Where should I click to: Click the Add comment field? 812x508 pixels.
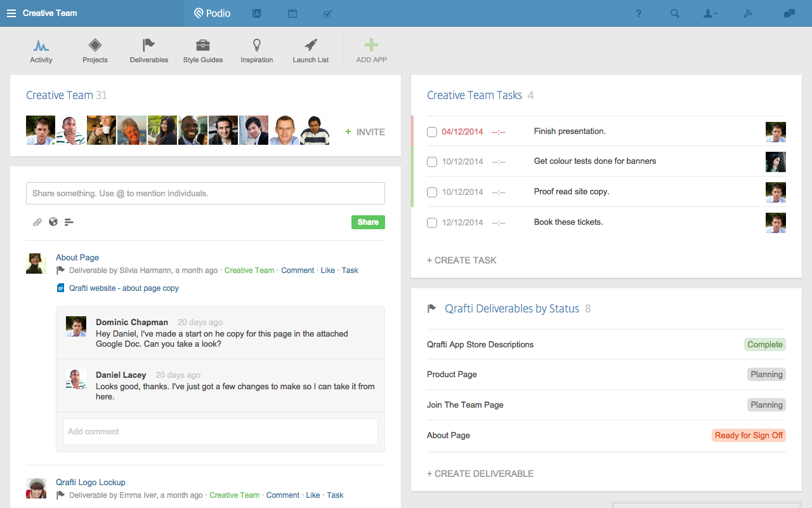pos(220,432)
